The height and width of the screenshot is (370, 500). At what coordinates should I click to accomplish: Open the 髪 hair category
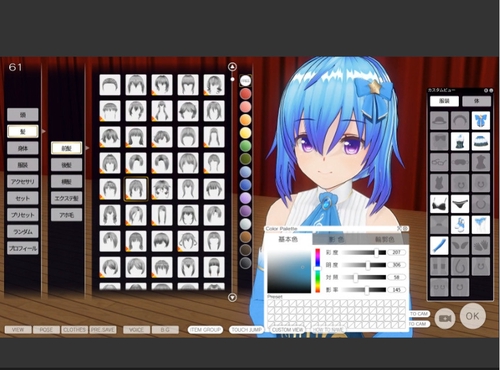click(x=23, y=131)
